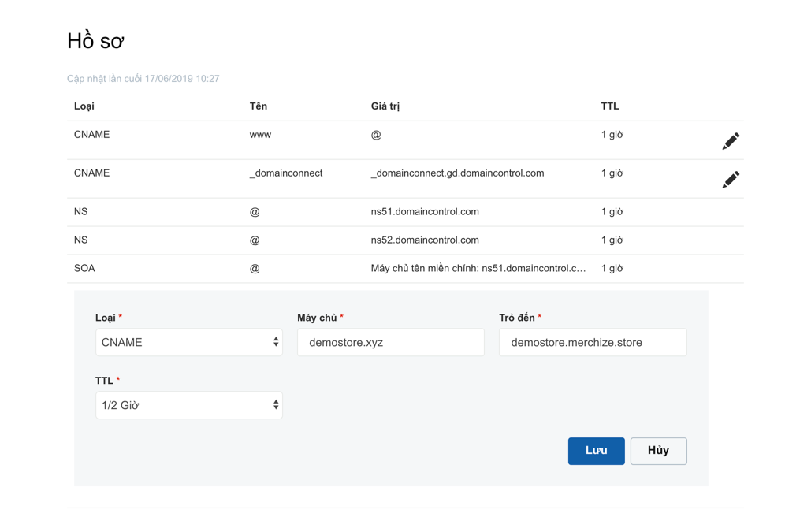This screenshot has height=532, width=785.
Task: Click the Tên column header
Action: click(x=259, y=106)
